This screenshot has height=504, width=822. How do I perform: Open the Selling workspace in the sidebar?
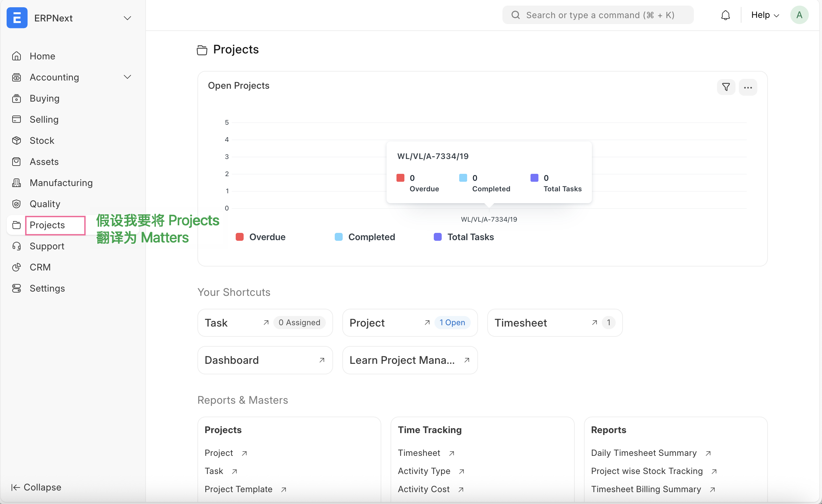(x=44, y=119)
